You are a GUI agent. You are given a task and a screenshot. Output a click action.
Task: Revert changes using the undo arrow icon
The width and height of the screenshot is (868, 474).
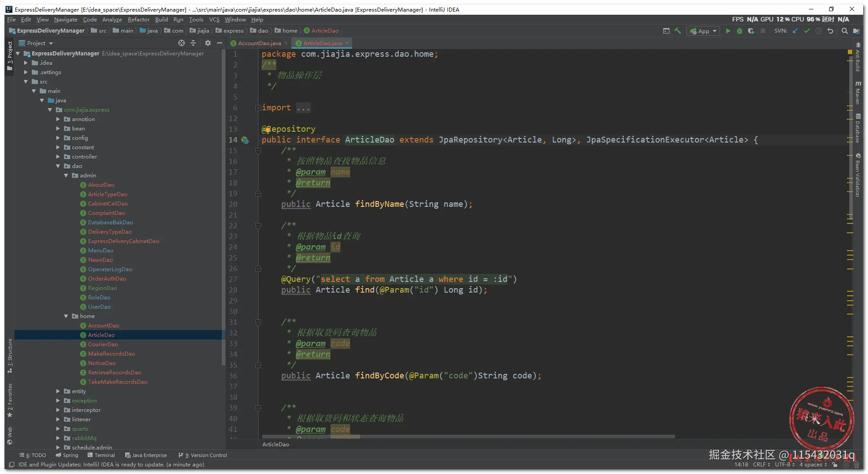pyautogui.click(x=830, y=31)
